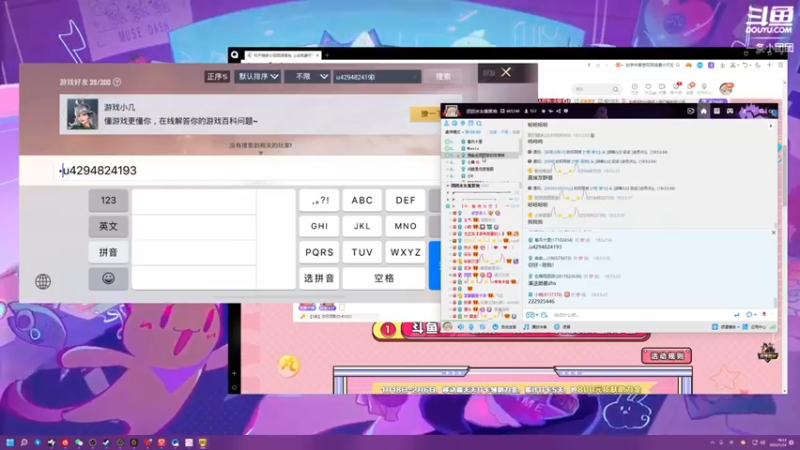Click the browser tab in the title bar
The image size is (800, 450).
click(x=283, y=55)
